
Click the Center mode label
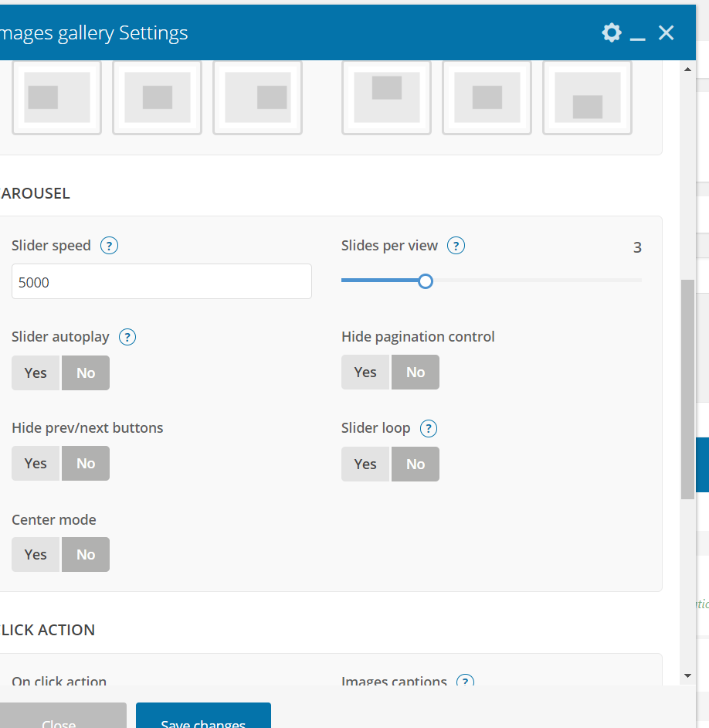coord(54,519)
